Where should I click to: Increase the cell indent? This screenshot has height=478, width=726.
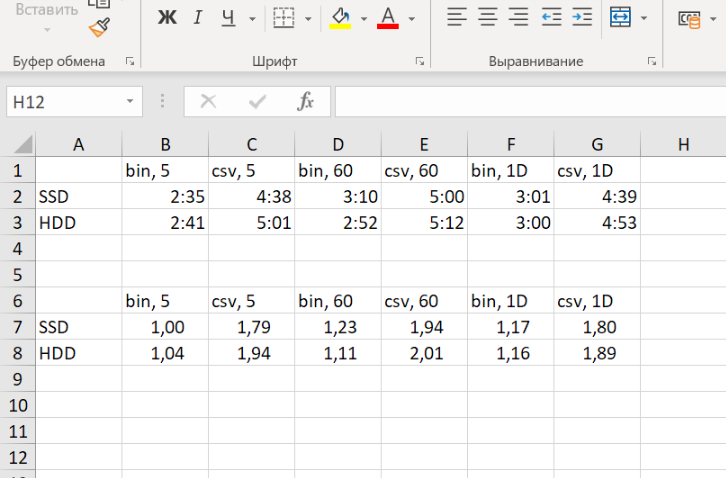(582, 17)
